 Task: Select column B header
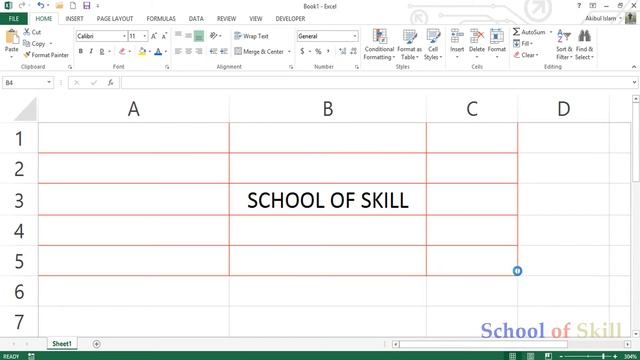click(328, 109)
